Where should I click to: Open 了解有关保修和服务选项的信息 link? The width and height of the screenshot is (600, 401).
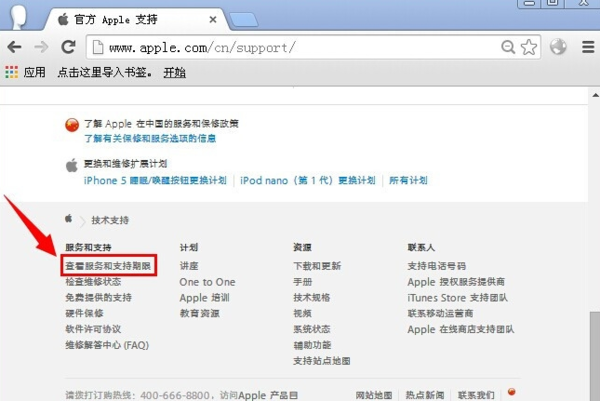coord(150,138)
